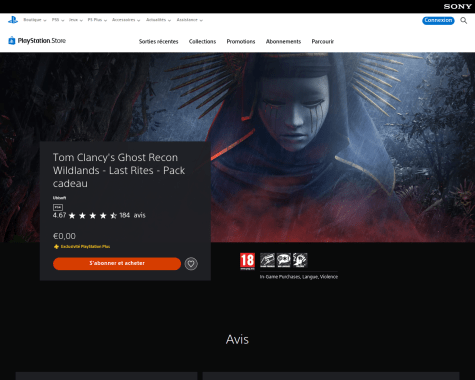Click the Sony logo
This screenshot has height=380, width=475.
(x=457, y=6)
